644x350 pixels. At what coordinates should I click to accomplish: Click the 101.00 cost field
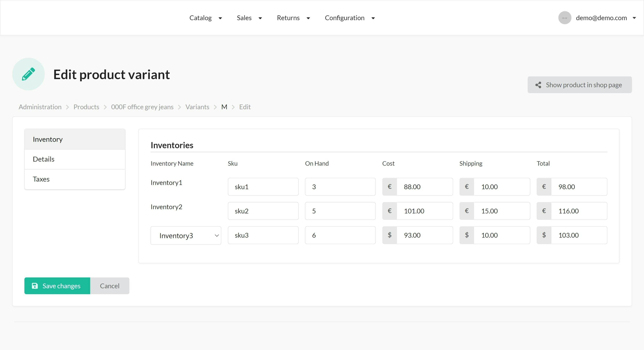coord(425,211)
